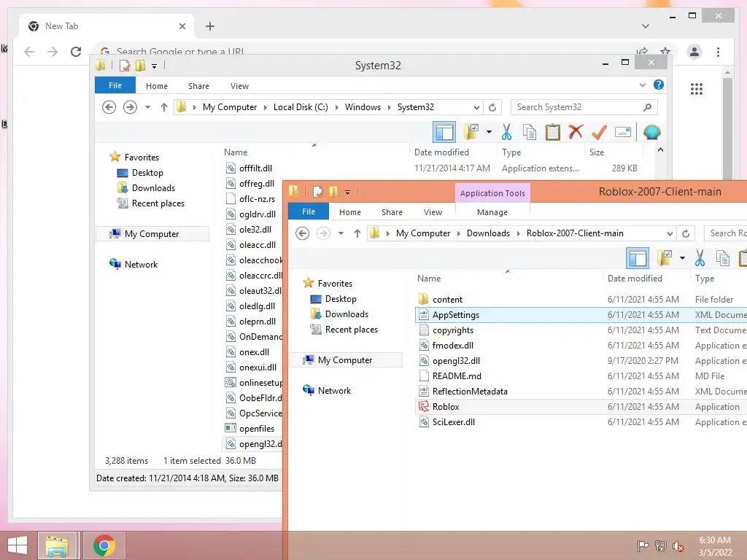Open the File menu in Roblox-2007-Client-main window
The image size is (747, 560).
pos(309,212)
